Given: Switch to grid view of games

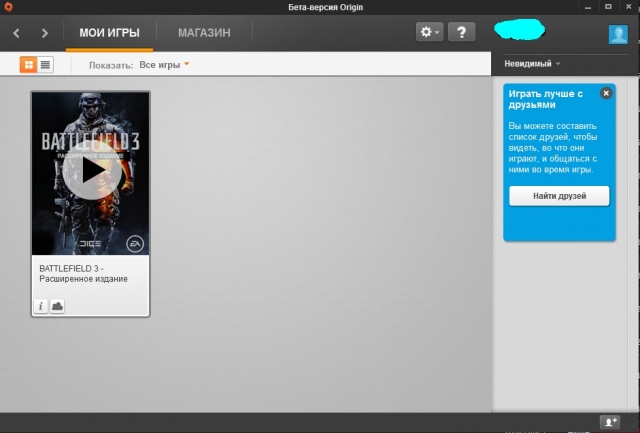Looking at the screenshot, I should [29, 64].
